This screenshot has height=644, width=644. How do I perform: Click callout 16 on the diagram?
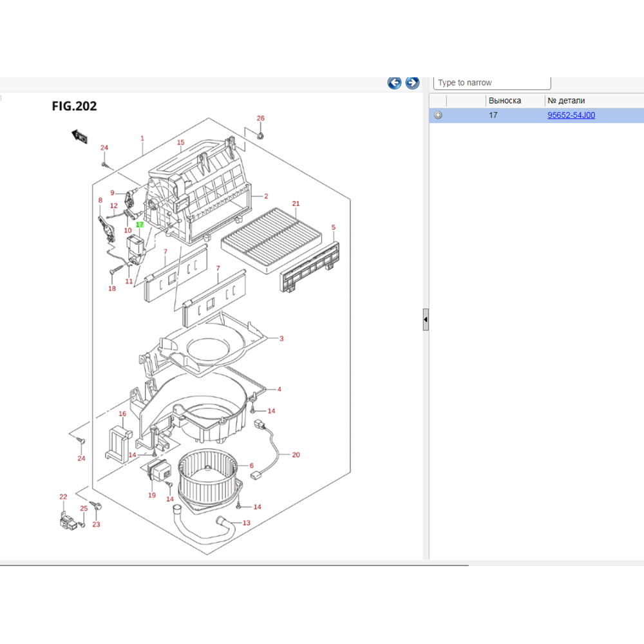pyautogui.click(x=122, y=413)
